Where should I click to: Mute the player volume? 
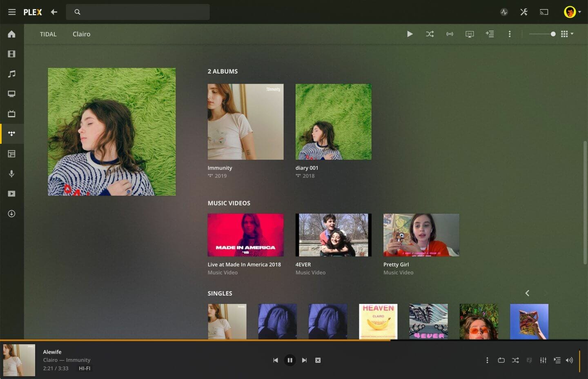click(x=569, y=360)
